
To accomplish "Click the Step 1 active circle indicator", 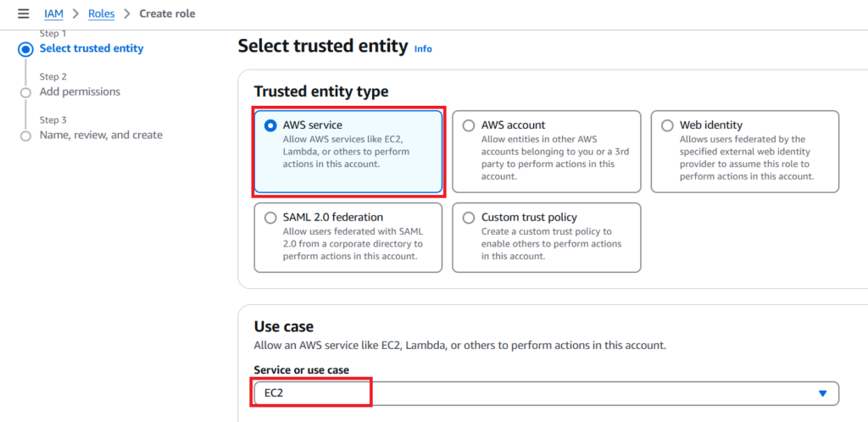I will [25, 49].
